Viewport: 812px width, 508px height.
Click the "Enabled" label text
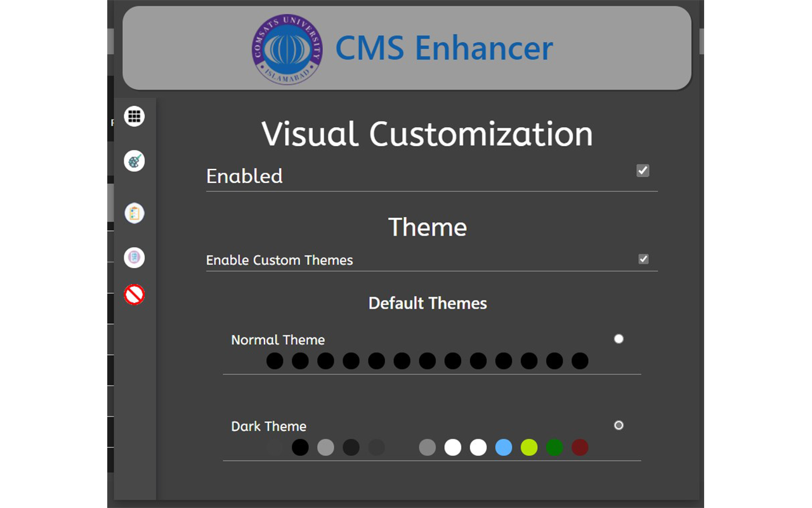(x=244, y=176)
